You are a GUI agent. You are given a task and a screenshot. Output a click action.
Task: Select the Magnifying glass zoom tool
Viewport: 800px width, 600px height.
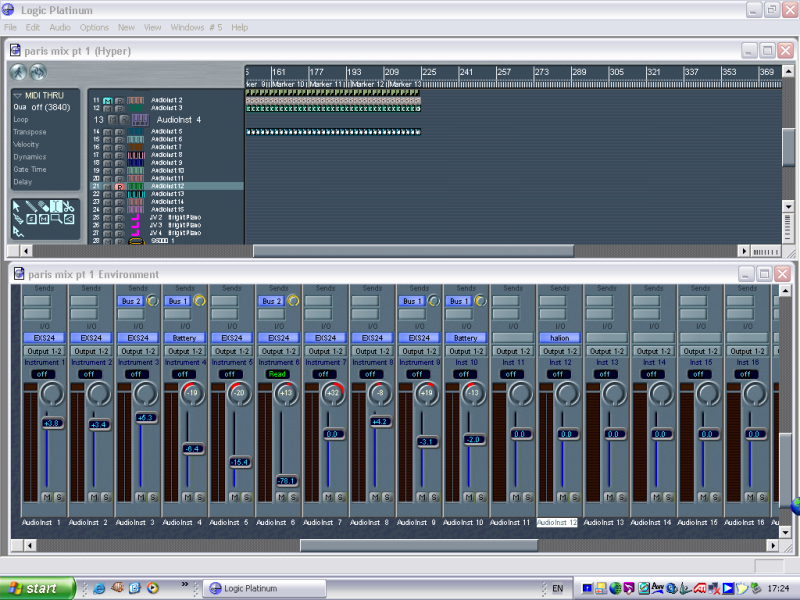click(x=57, y=219)
